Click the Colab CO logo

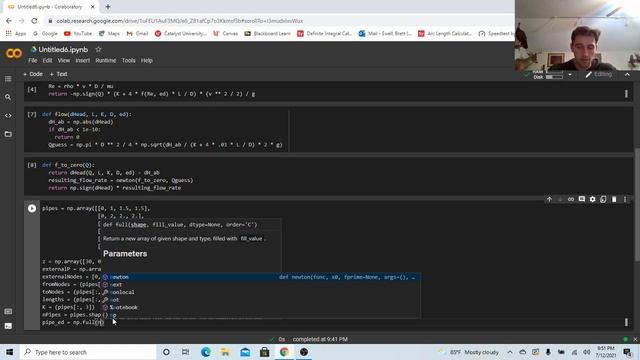[14, 53]
